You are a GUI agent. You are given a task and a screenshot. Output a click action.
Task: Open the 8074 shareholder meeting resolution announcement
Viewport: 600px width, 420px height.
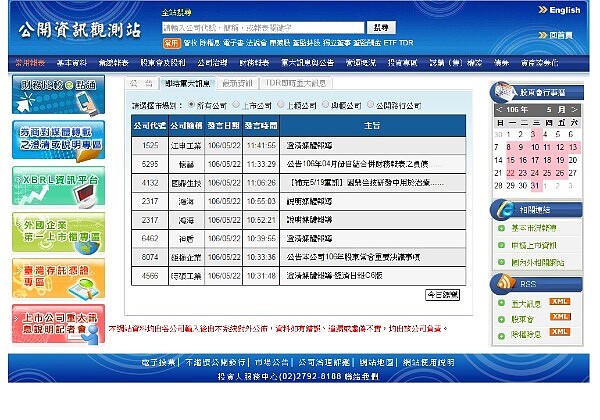tap(298, 257)
